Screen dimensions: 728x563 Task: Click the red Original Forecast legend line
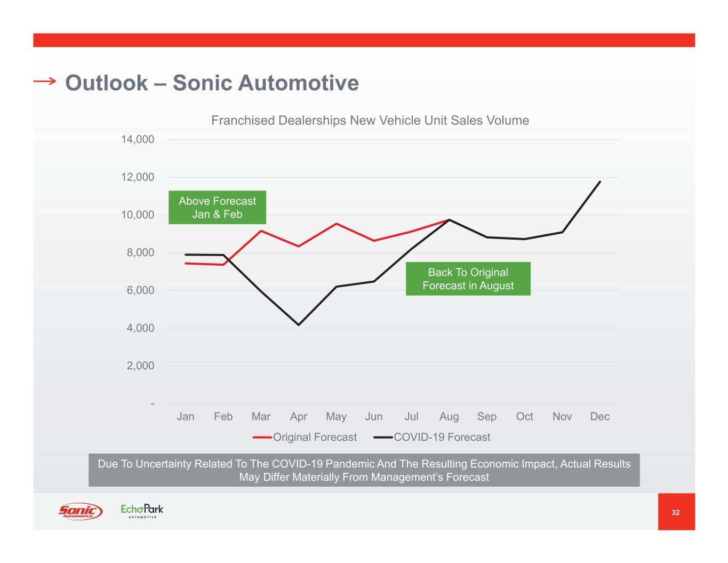coord(262,438)
